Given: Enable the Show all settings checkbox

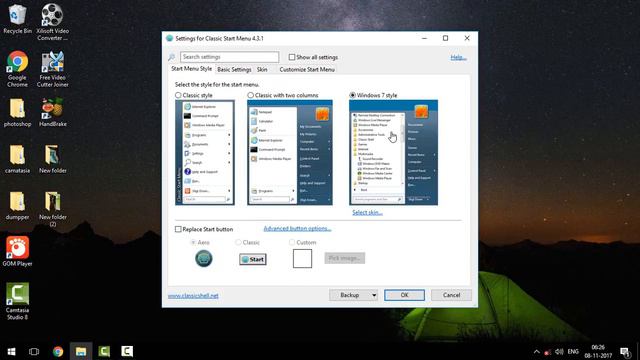Looking at the screenshot, I should 292,57.
